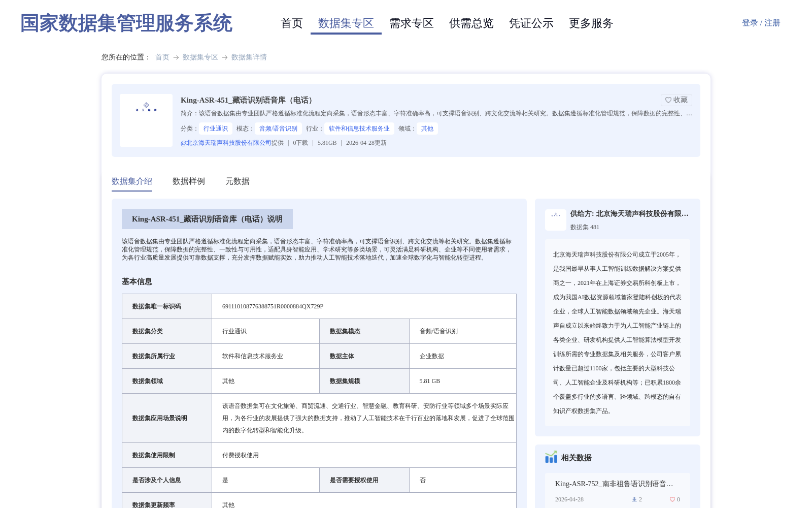
Task: Open 数据集专区 in top navigation
Action: click(x=346, y=23)
